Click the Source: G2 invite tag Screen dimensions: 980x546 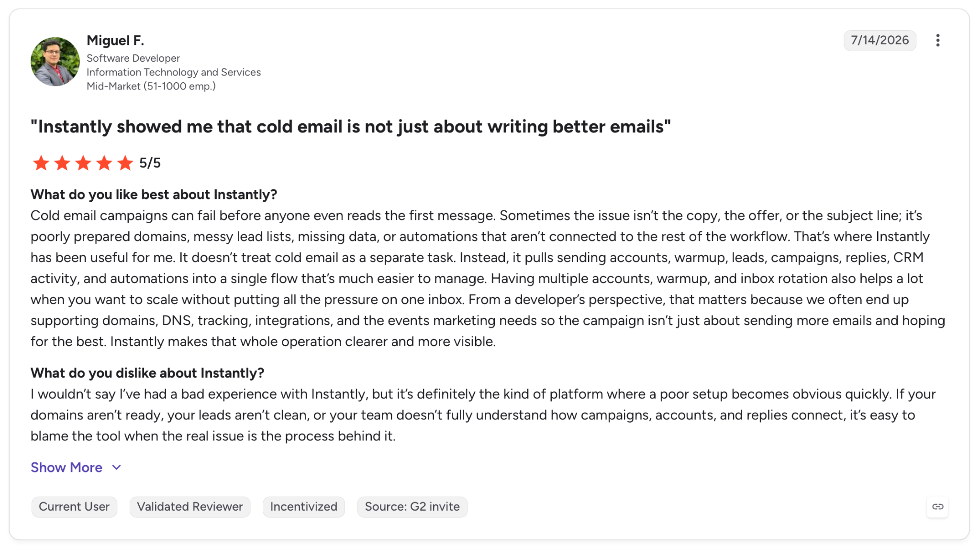(x=412, y=507)
